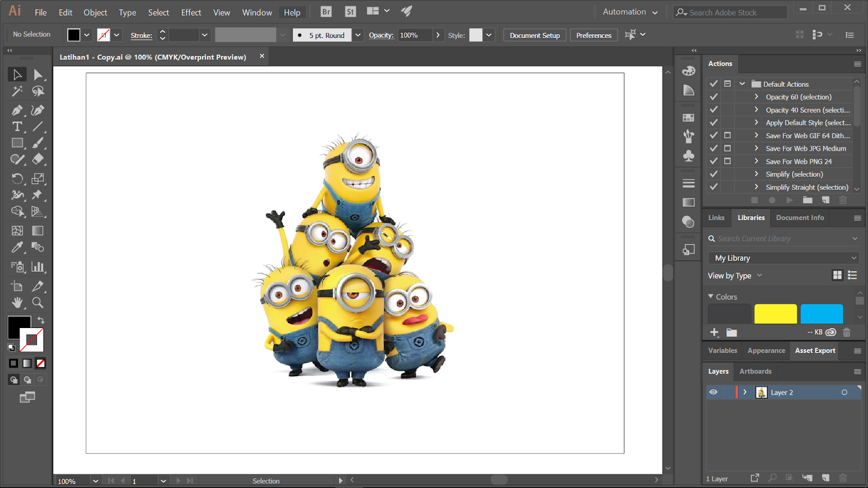Open the My Library dropdown
Image resolution: width=868 pixels, height=488 pixels.
784,258
